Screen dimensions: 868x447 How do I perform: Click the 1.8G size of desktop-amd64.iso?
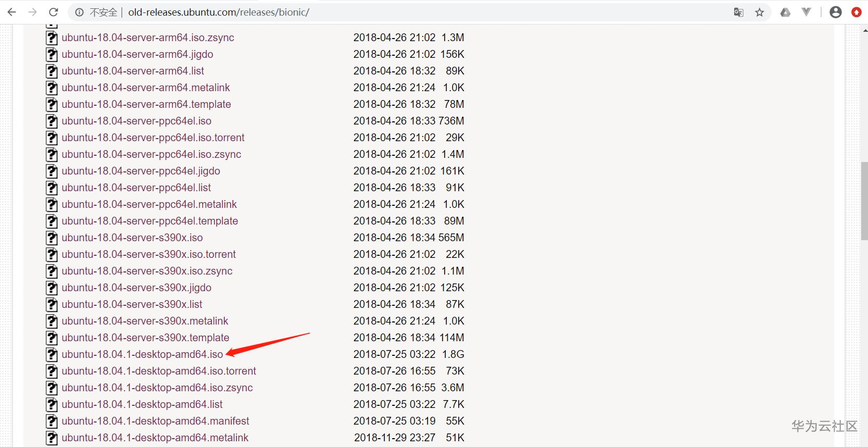pos(453,354)
